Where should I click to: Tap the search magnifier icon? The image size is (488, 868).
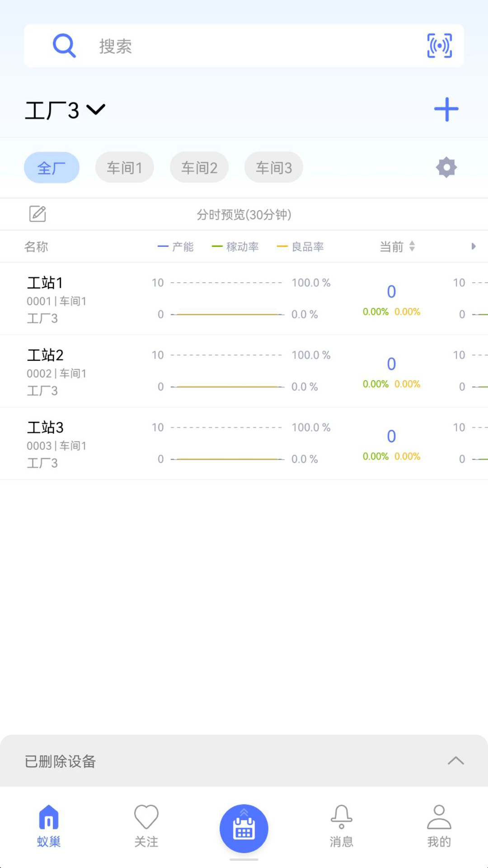(x=64, y=46)
